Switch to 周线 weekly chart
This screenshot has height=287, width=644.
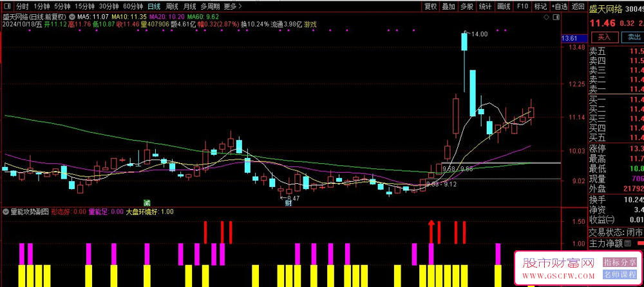172,6
